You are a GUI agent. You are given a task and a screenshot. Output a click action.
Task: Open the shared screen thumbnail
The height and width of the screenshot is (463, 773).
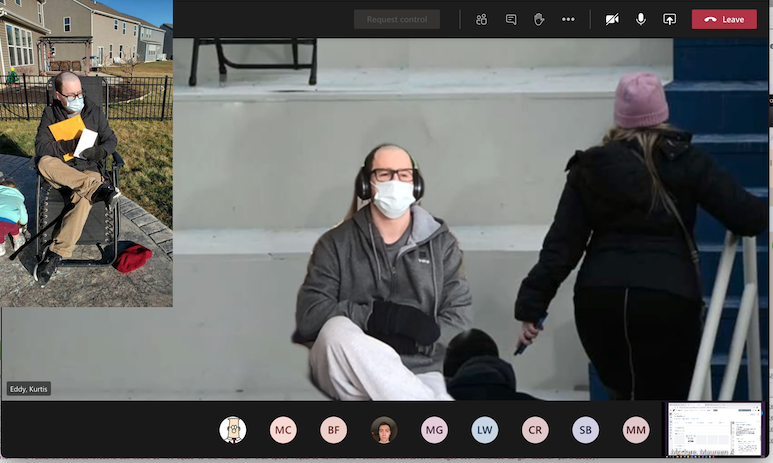(714, 430)
